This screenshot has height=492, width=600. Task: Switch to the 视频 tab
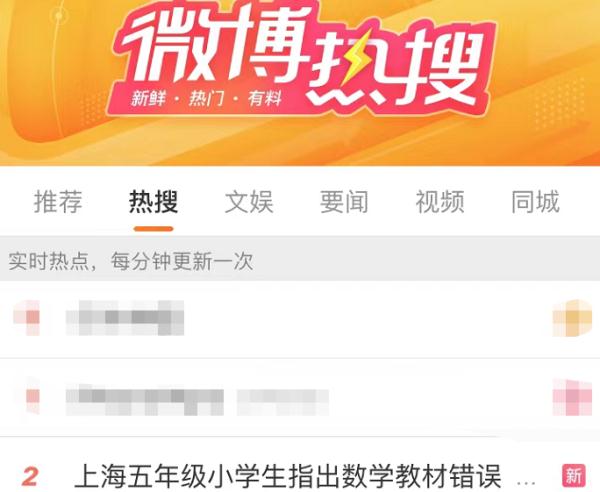click(x=440, y=202)
